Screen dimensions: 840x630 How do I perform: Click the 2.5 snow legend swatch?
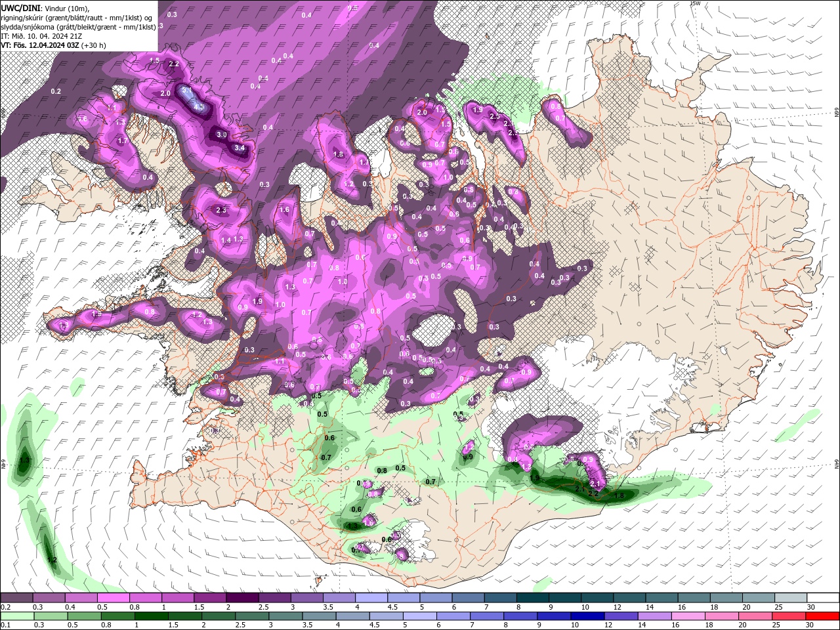click(x=274, y=598)
